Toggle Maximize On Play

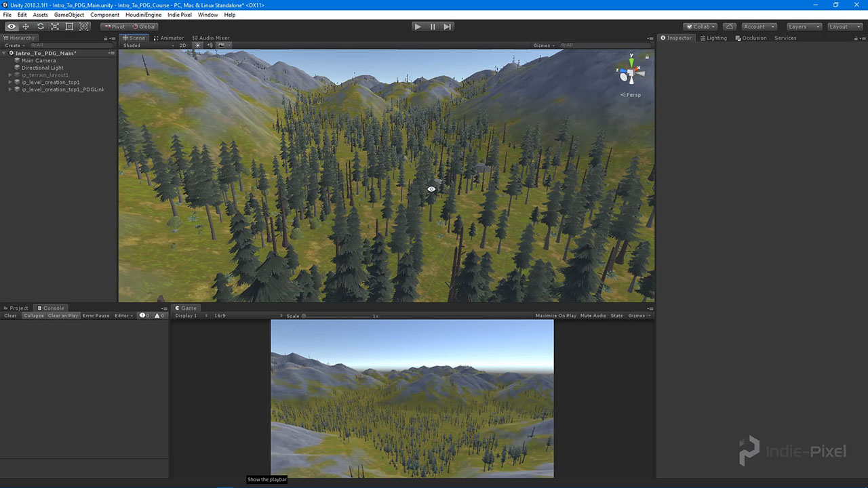556,316
